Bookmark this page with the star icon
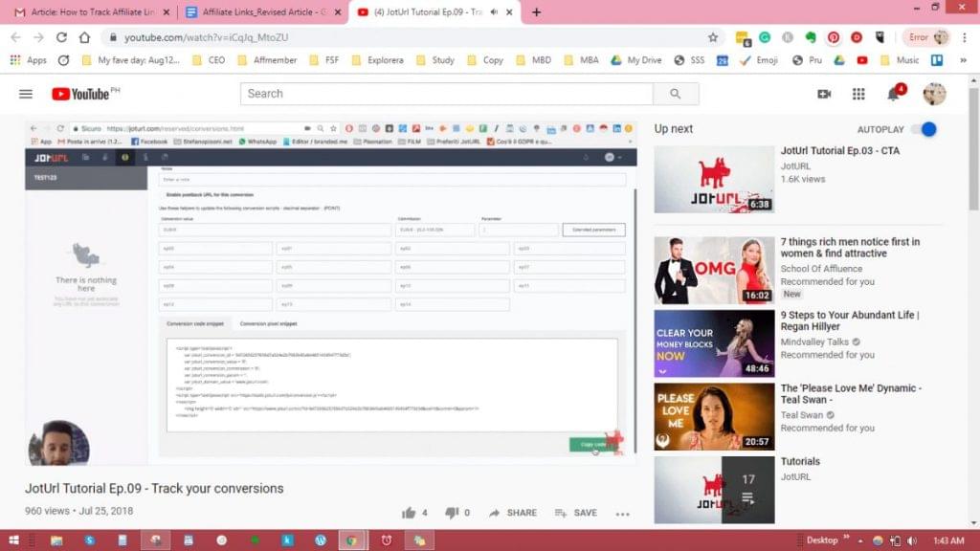Image resolution: width=980 pixels, height=551 pixels. pyautogui.click(x=712, y=37)
